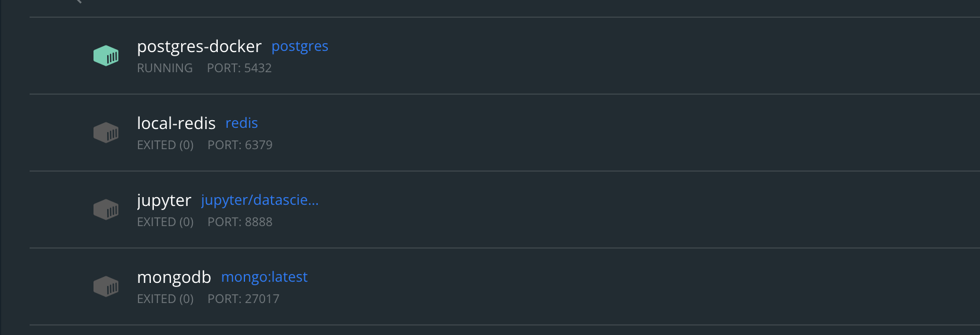
Task: Select the local-redis container name
Action: click(176, 123)
